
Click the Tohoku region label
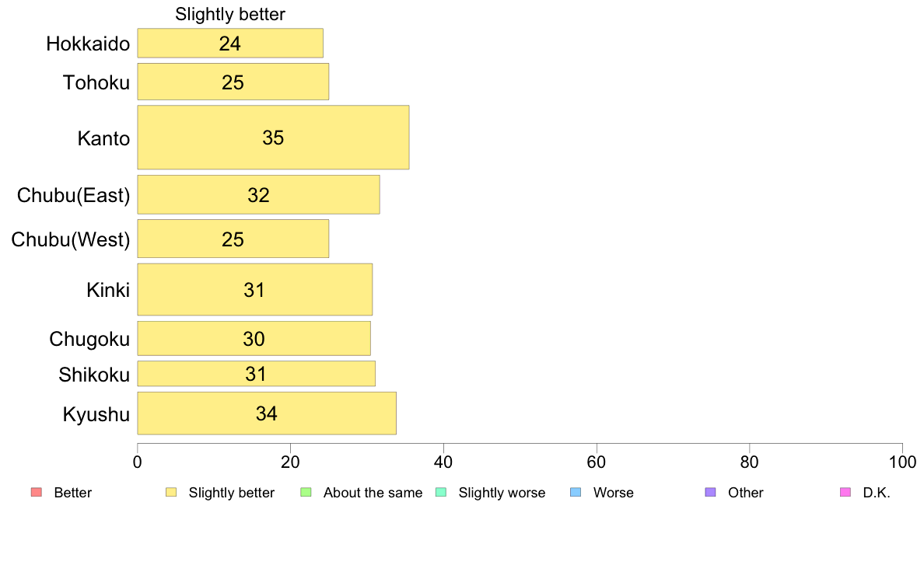click(x=96, y=82)
